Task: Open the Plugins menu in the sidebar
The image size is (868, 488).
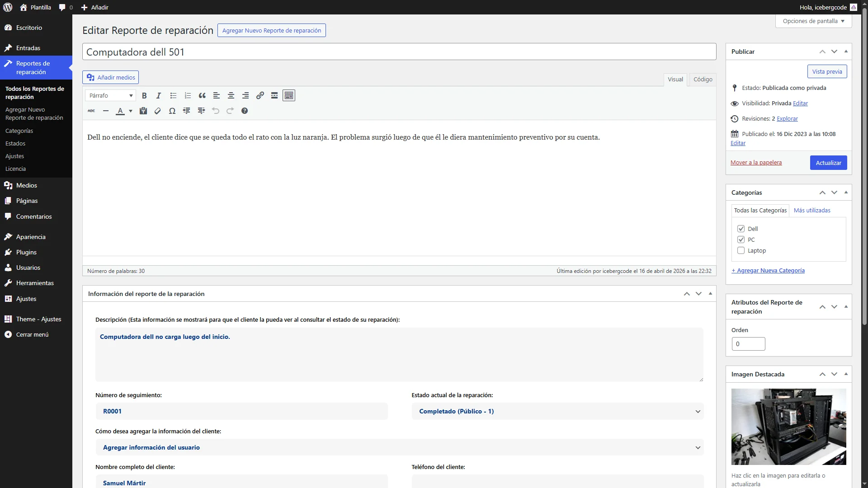Action: (26, 252)
